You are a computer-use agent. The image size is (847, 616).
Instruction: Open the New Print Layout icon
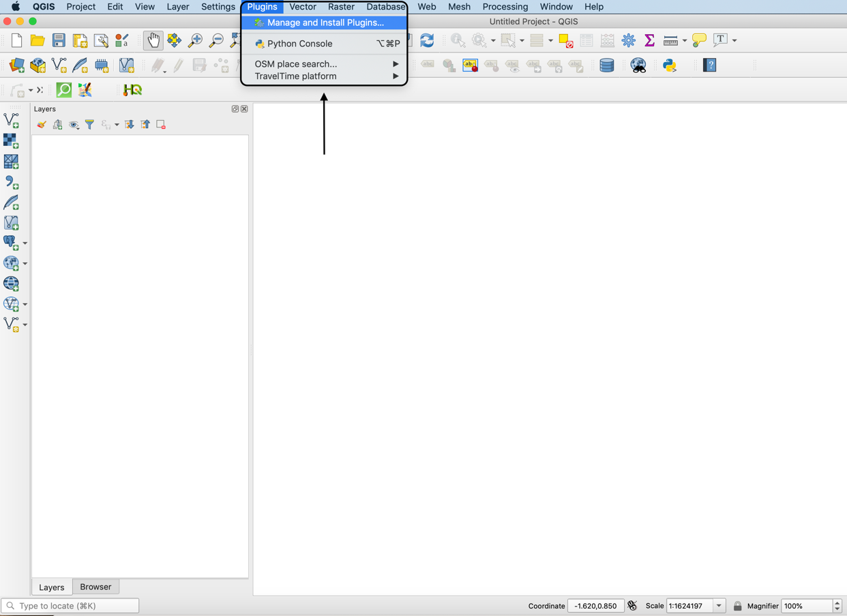80,41
